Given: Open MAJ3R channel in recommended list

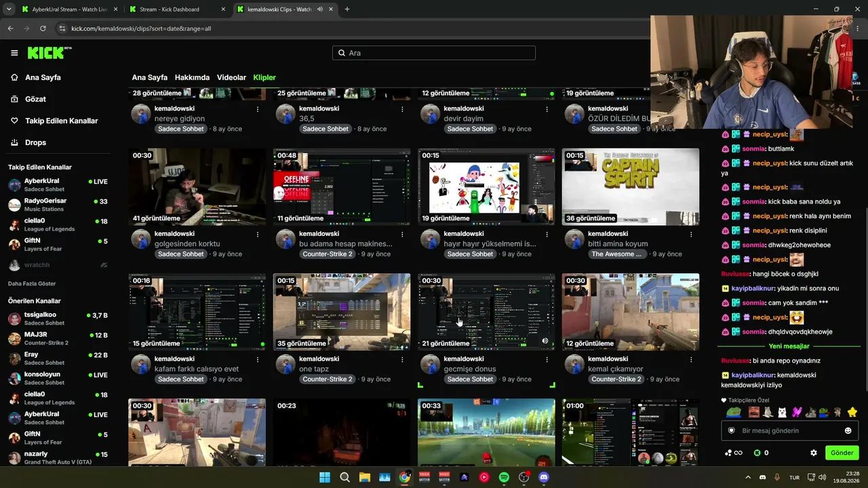Looking at the screenshot, I should pyautogui.click(x=58, y=338).
